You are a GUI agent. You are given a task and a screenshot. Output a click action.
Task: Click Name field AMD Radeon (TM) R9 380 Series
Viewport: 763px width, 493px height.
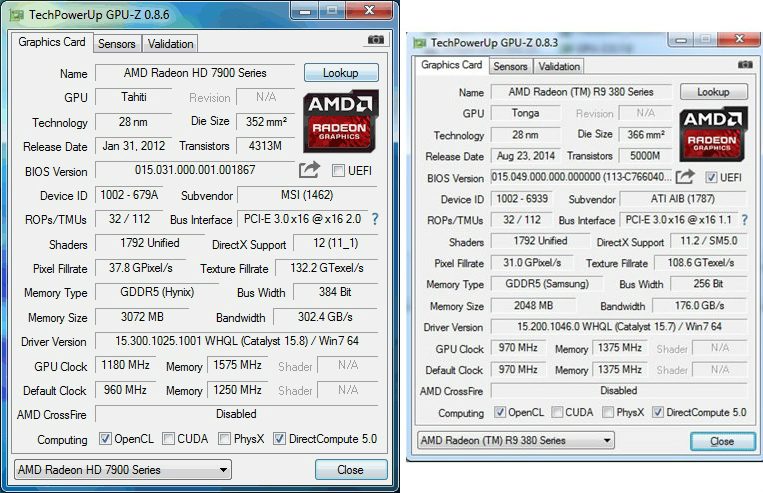(x=581, y=92)
